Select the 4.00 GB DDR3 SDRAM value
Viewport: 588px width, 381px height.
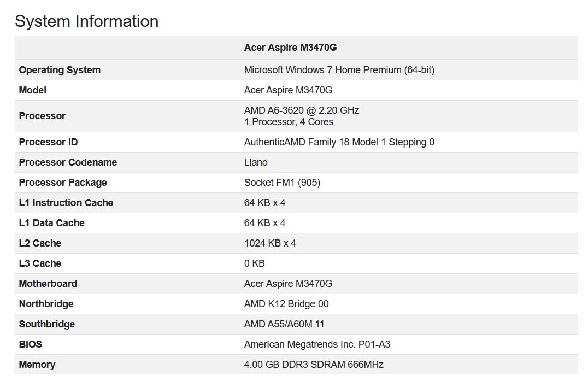pos(313,365)
